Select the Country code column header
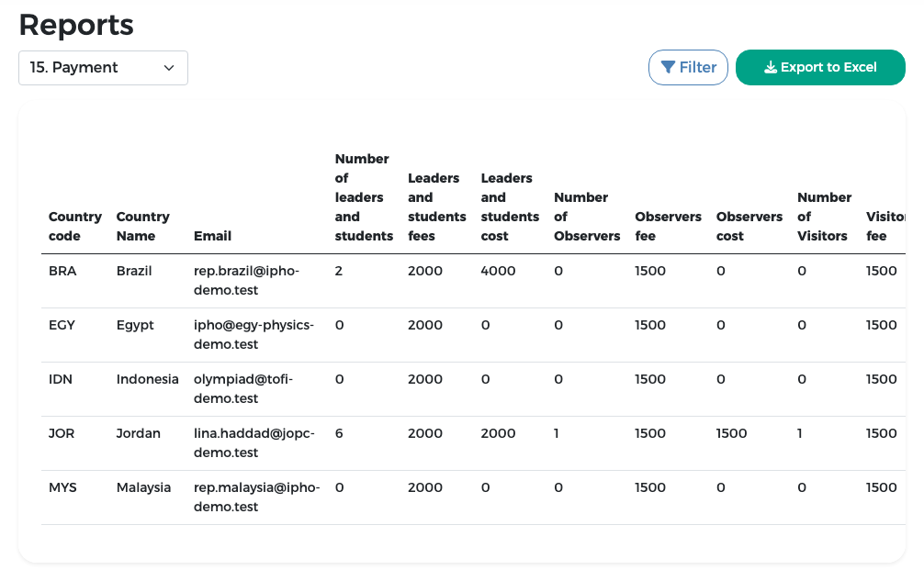This screenshot has width=924, height=570. (75, 226)
